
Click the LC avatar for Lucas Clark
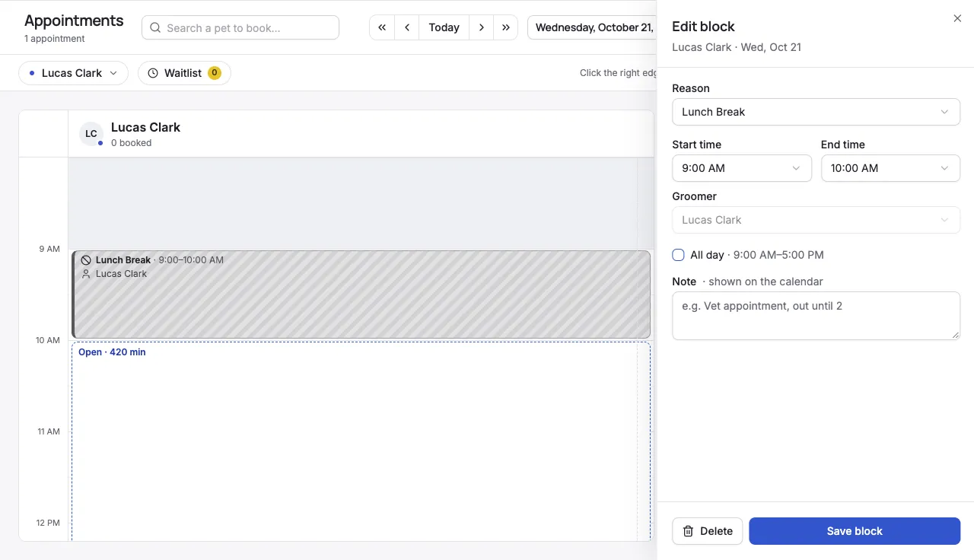pyautogui.click(x=91, y=134)
